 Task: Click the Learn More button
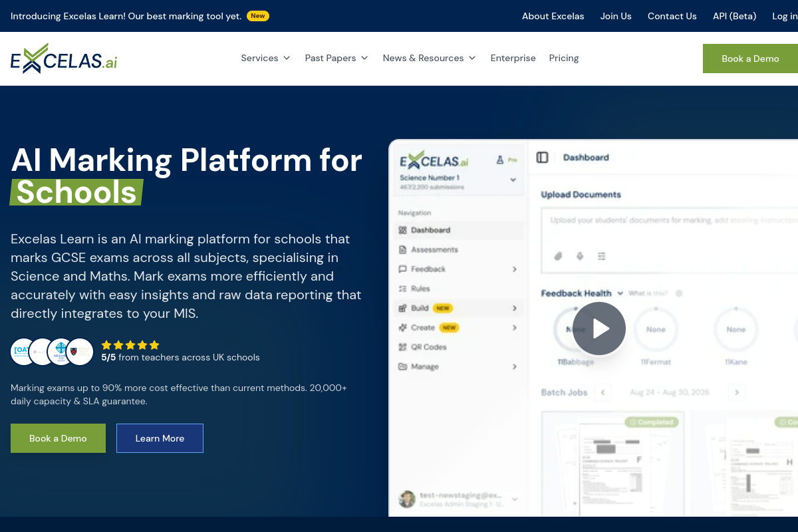160,438
